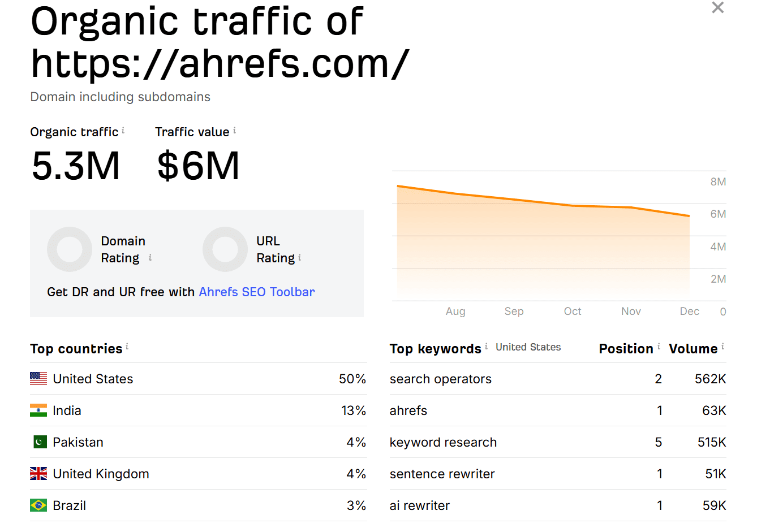
Task: Click the Position column info icon
Action: point(659,347)
